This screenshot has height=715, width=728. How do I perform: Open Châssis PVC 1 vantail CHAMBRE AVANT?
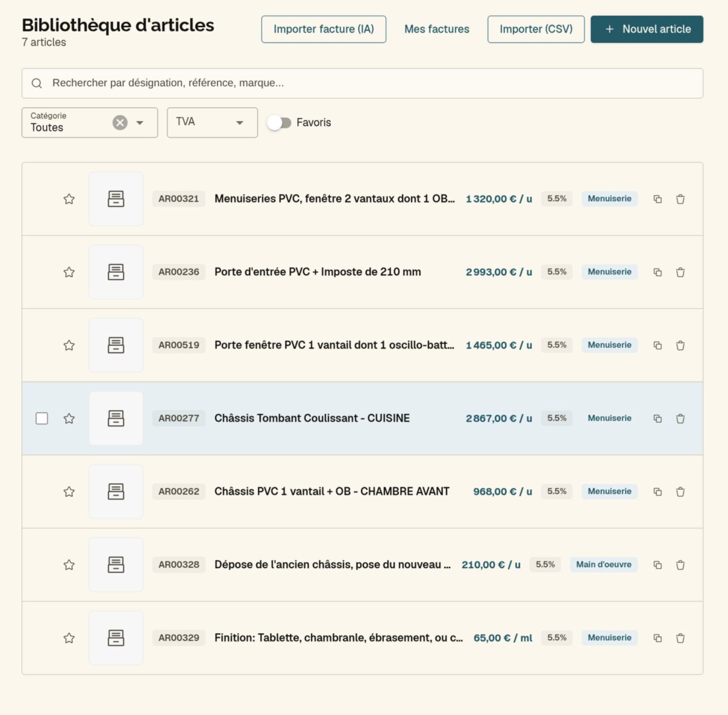click(x=332, y=492)
